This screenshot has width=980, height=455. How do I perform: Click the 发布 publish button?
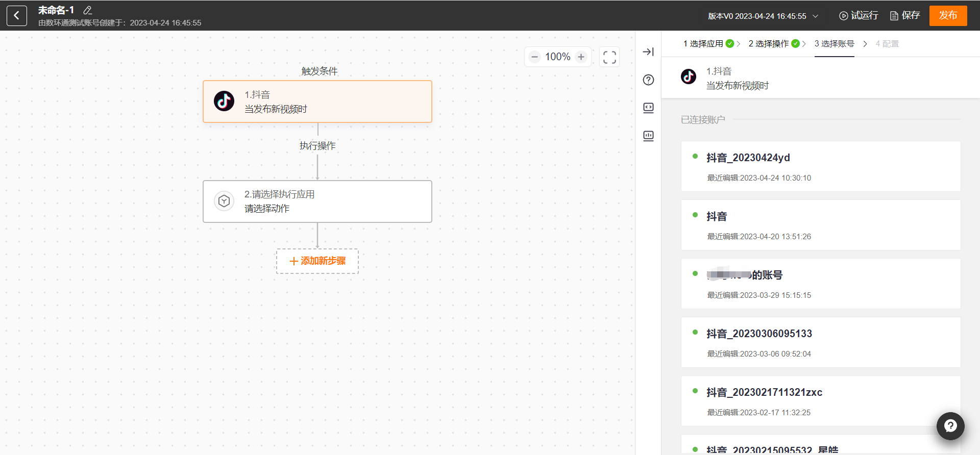click(x=948, y=16)
